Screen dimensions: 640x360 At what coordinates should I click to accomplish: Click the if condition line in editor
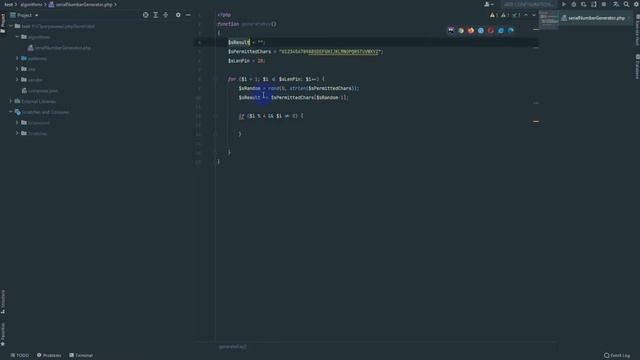pos(271,116)
